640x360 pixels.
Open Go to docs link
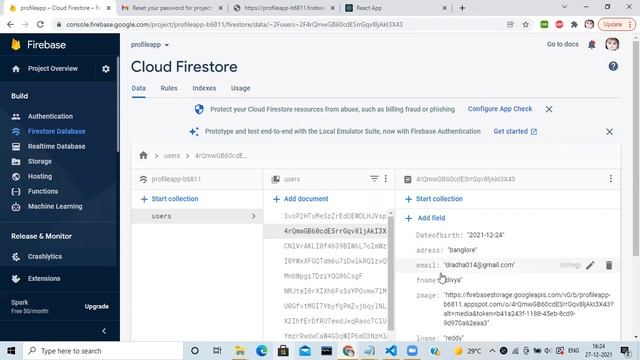coord(562,44)
